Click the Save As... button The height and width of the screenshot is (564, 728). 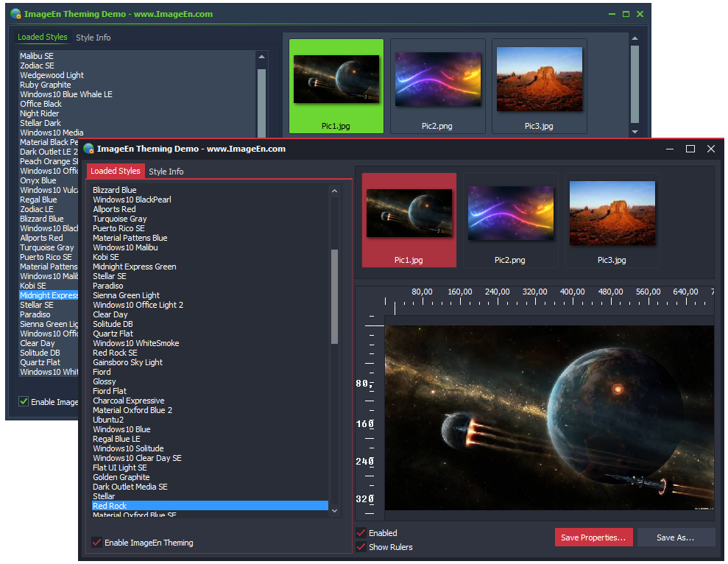pyautogui.click(x=676, y=537)
